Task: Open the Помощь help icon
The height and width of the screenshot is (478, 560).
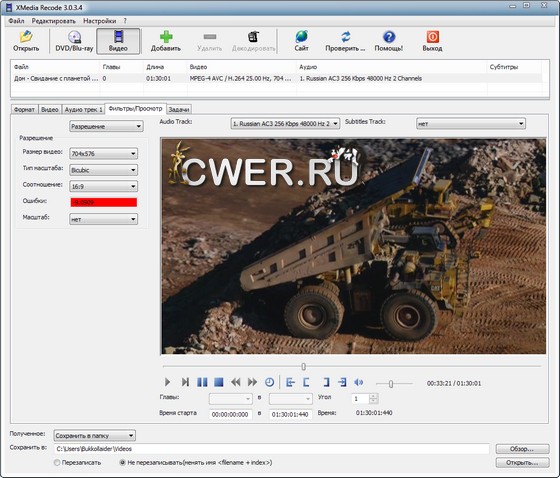Action: [x=389, y=41]
